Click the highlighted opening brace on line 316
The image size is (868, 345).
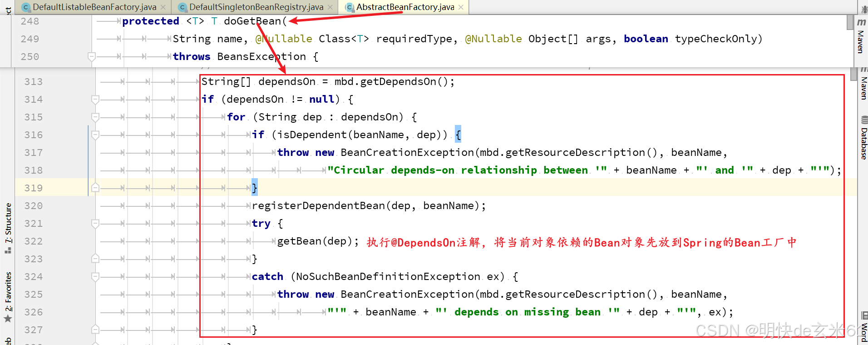click(458, 135)
